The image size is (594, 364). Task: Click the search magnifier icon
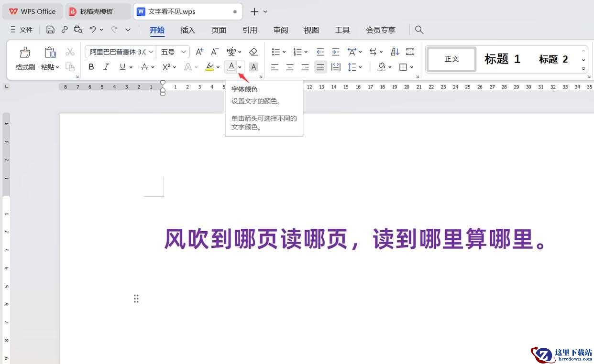pyautogui.click(x=419, y=30)
